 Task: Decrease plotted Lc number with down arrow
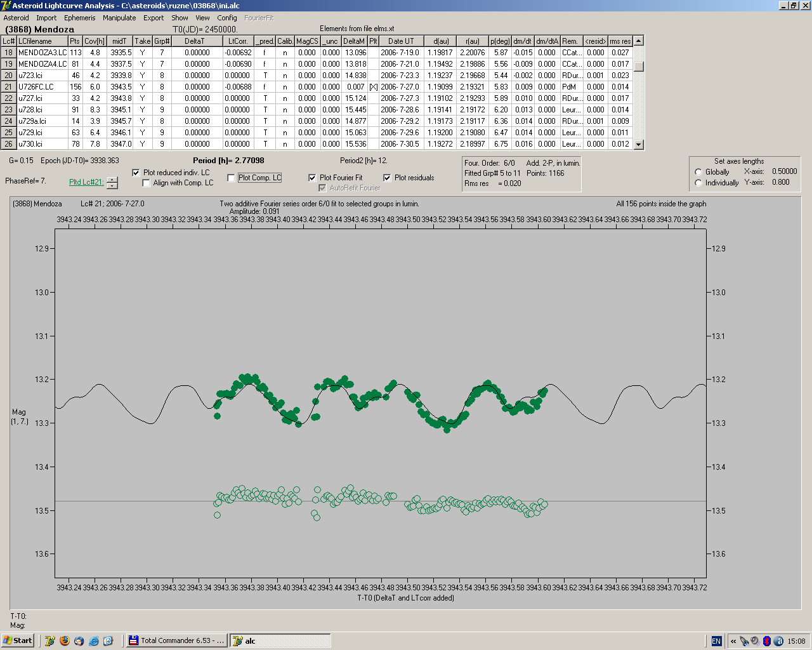click(112, 186)
